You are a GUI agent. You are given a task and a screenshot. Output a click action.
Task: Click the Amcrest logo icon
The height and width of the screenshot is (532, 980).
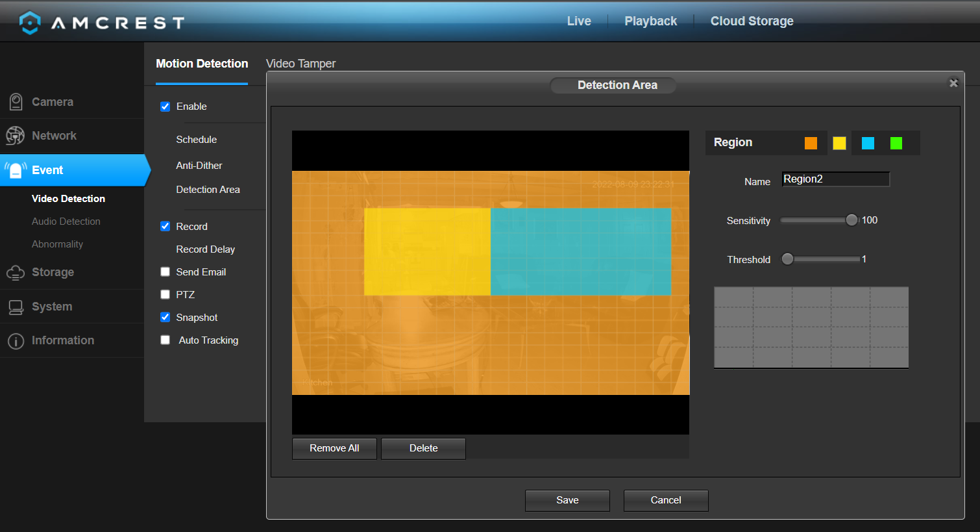pyautogui.click(x=30, y=23)
